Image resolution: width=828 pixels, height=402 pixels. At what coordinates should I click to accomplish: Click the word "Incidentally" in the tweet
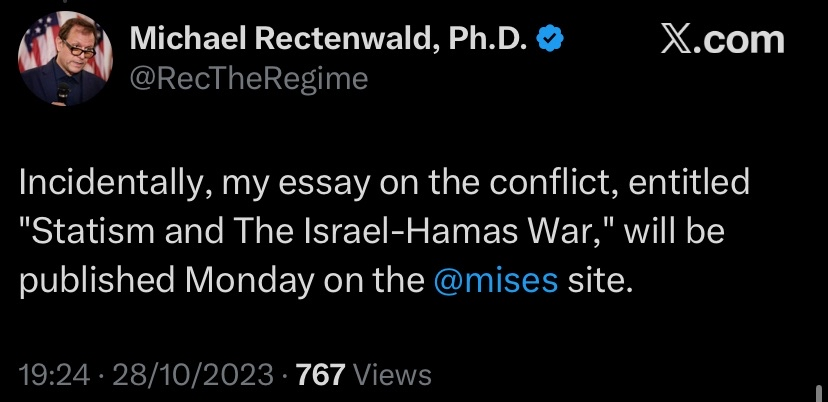(111, 182)
